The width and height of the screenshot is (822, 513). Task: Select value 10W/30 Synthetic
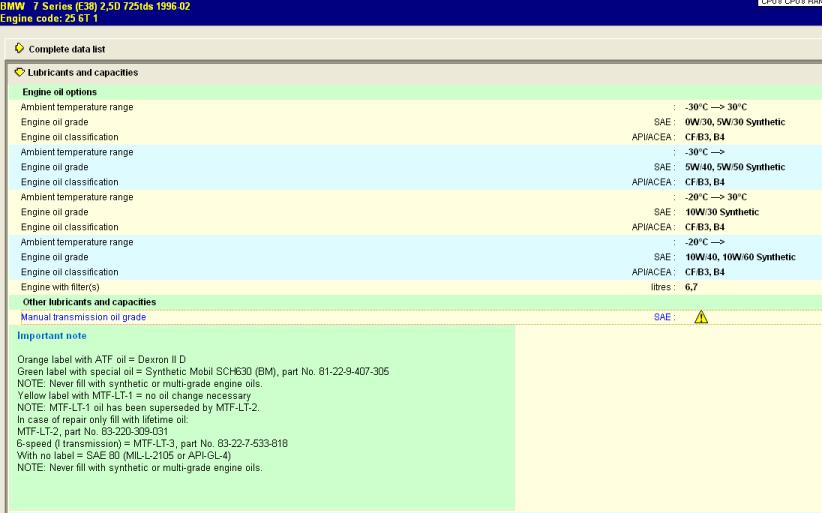tap(722, 212)
